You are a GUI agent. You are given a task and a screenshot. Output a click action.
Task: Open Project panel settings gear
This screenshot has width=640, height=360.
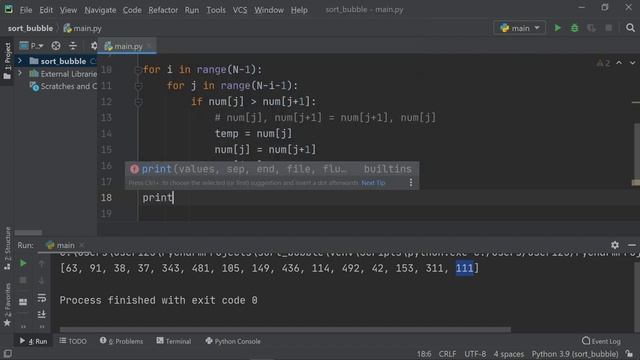[94, 46]
